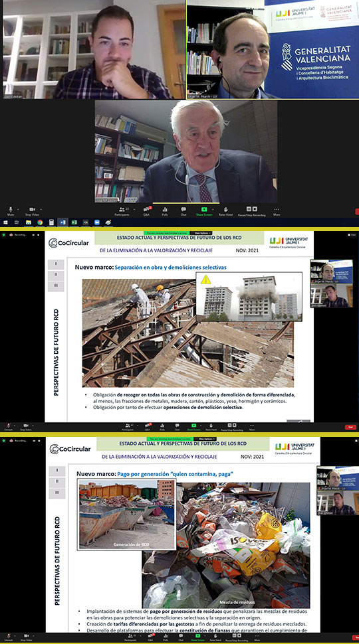Raise Hand in the demolition slide window
The image size is (359, 644).
coord(211,427)
